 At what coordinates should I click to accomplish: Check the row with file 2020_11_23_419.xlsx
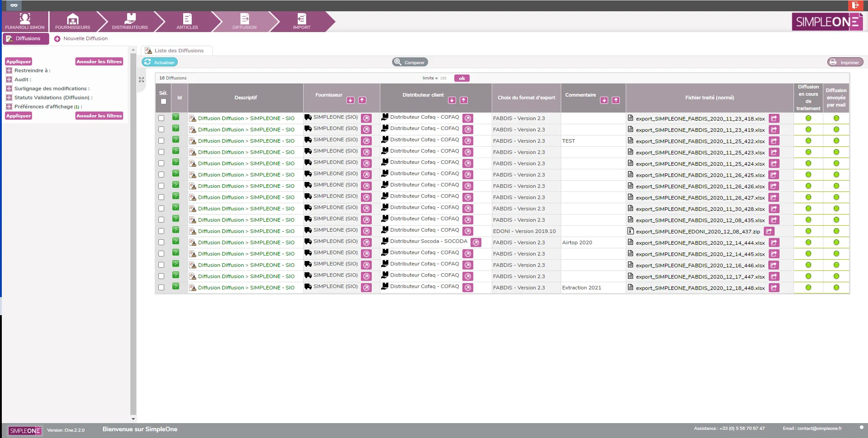[x=161, y=130]
